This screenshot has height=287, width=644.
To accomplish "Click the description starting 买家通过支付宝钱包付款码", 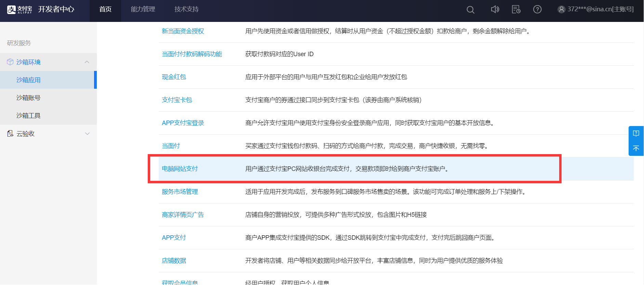I will coord(368,146).
